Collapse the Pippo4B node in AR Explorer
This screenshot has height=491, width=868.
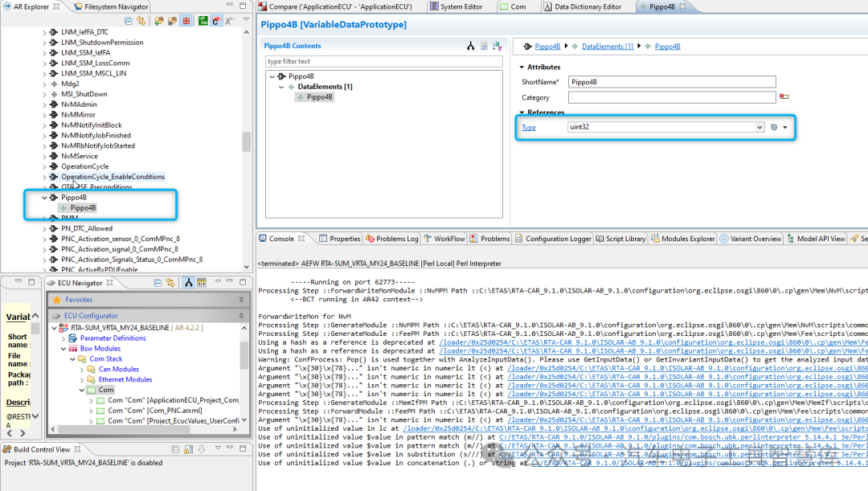pyautogui.click(x=45, y=198)
